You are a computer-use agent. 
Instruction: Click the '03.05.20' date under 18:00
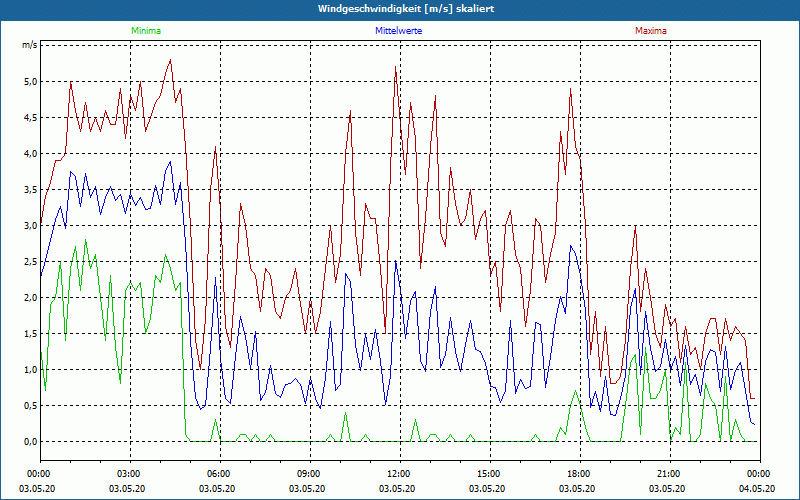pos(577,488)
